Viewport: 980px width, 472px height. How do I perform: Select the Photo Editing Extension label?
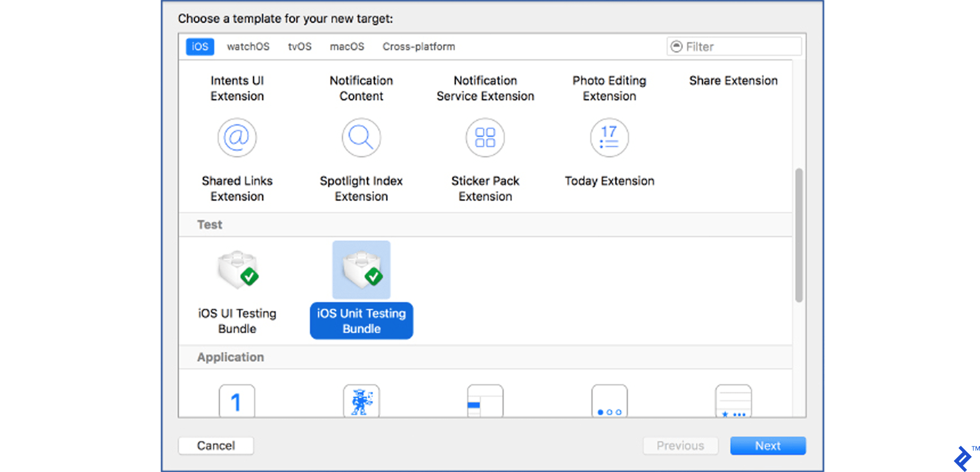(x=610, y=88)
